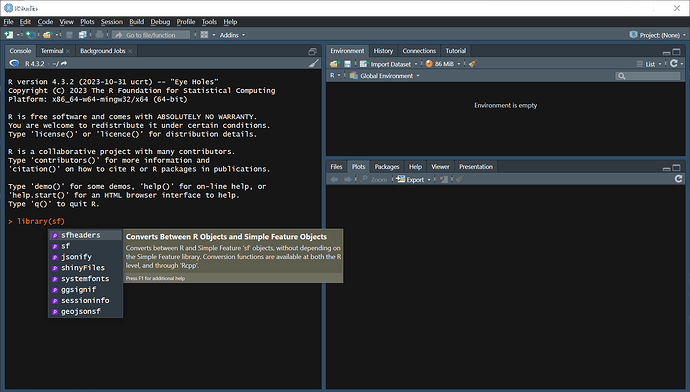The image size is (690, 392).
Task: Open the Workspace Panes dropdown arrow
Action: (x=214, y=35)
